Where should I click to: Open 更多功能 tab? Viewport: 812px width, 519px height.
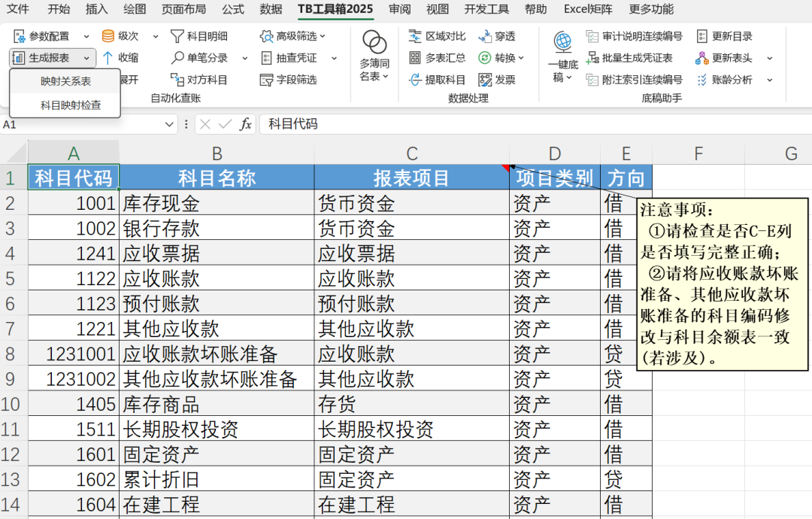click(x=651, y=9)
